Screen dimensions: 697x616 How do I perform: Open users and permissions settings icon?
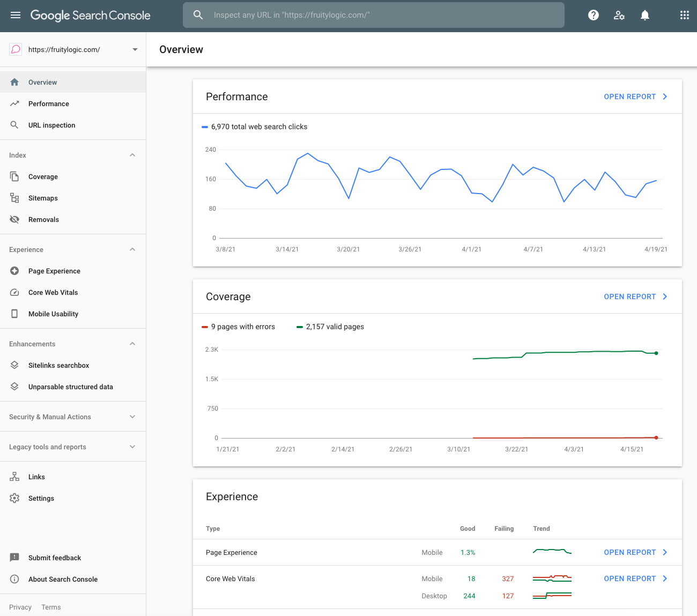[x=619, y=15]
